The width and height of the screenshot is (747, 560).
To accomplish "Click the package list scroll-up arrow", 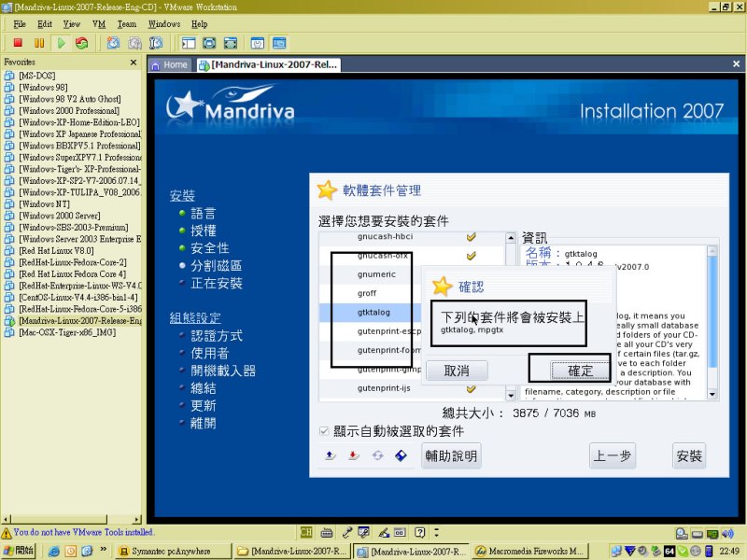I will coord(511,237).
